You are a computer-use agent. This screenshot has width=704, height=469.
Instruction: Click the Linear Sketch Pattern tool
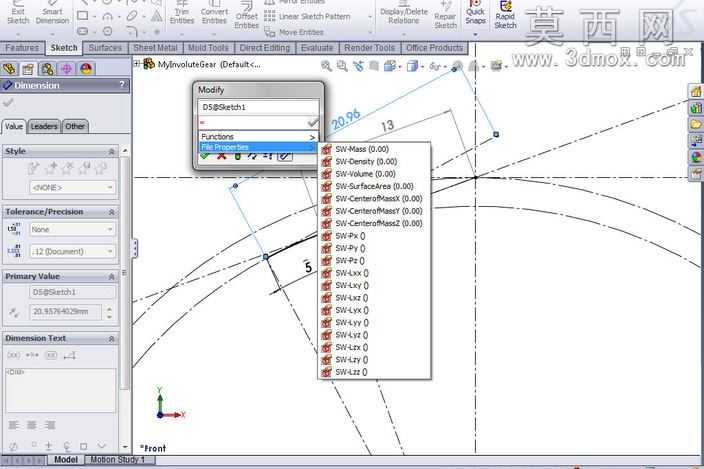point(308,17)
